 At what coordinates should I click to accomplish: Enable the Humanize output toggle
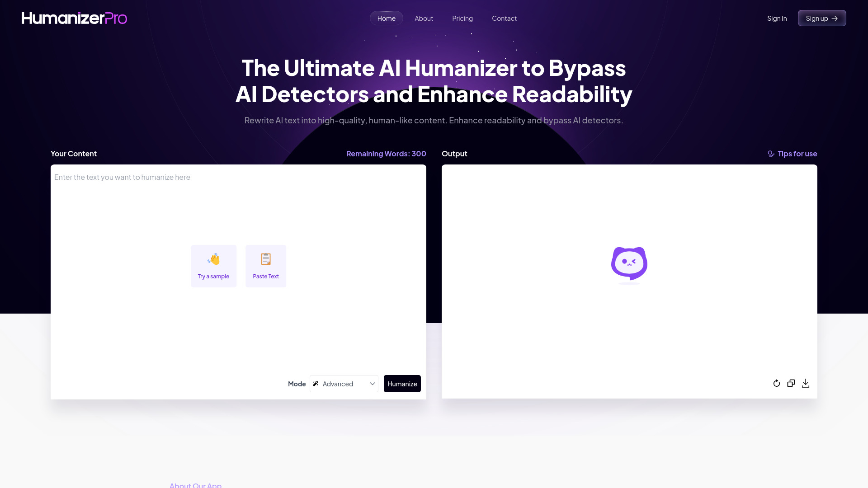point(402,383)
